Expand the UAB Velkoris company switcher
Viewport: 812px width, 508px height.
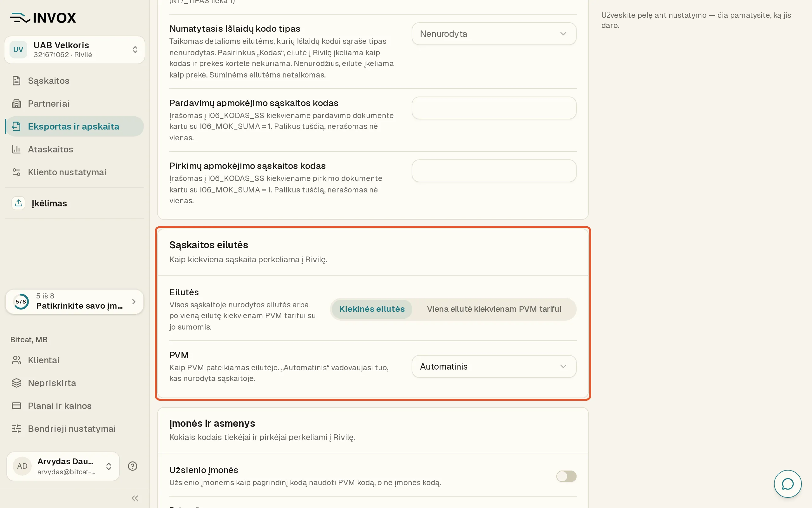coord(135,50)
